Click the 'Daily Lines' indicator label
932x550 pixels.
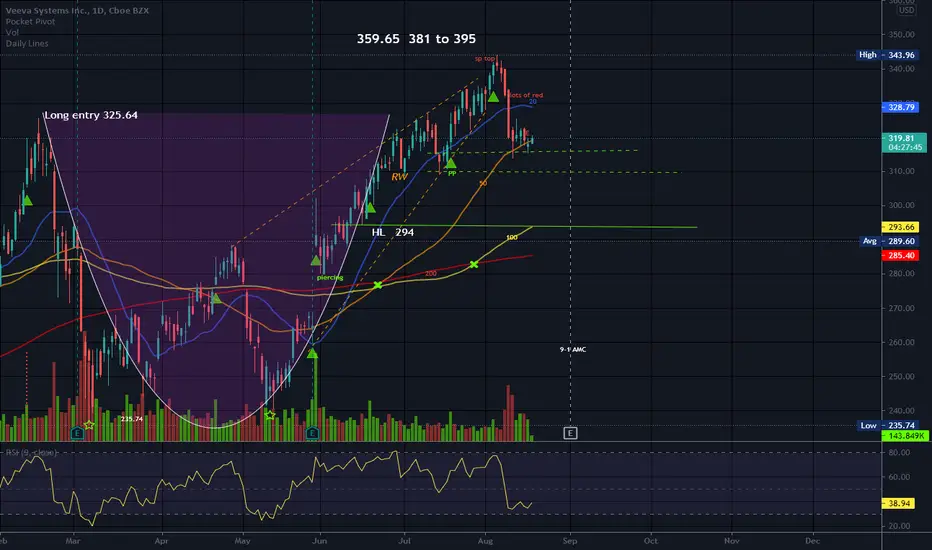tap(27, 43)
